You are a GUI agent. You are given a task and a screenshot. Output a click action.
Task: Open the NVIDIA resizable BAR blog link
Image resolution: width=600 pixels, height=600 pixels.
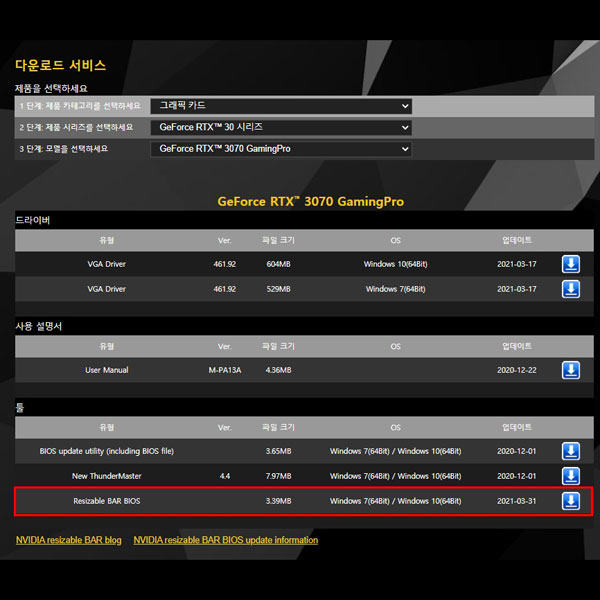click(69, 540)
